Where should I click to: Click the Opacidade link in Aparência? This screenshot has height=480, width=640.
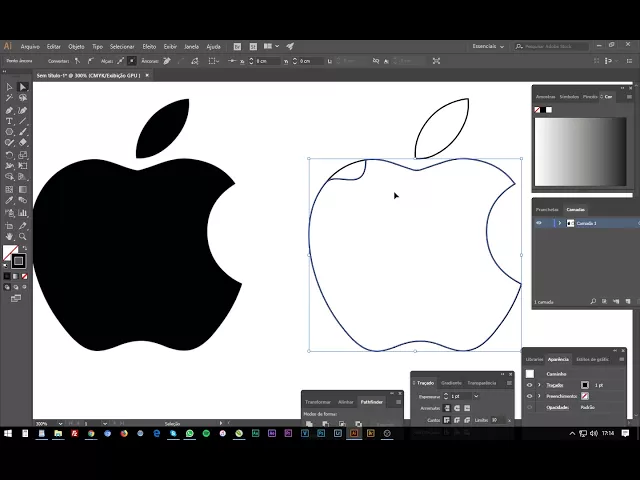click(x=557, y=407)
